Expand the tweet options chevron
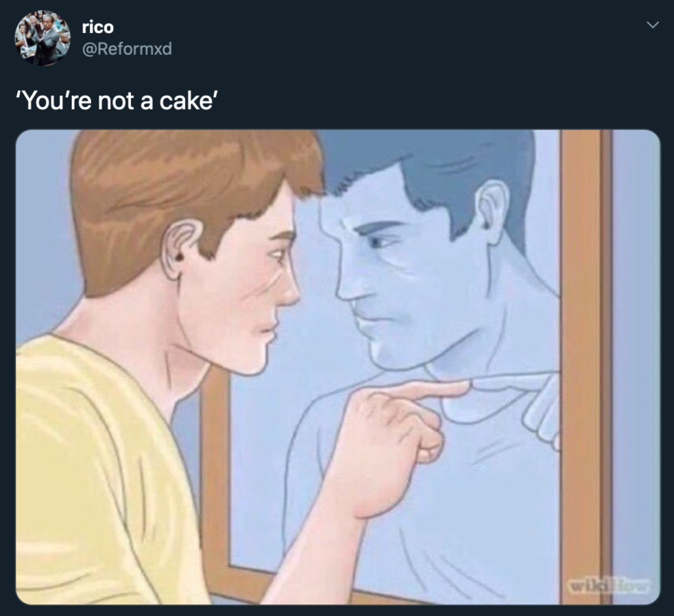674x616 pixels. [652, 25]
